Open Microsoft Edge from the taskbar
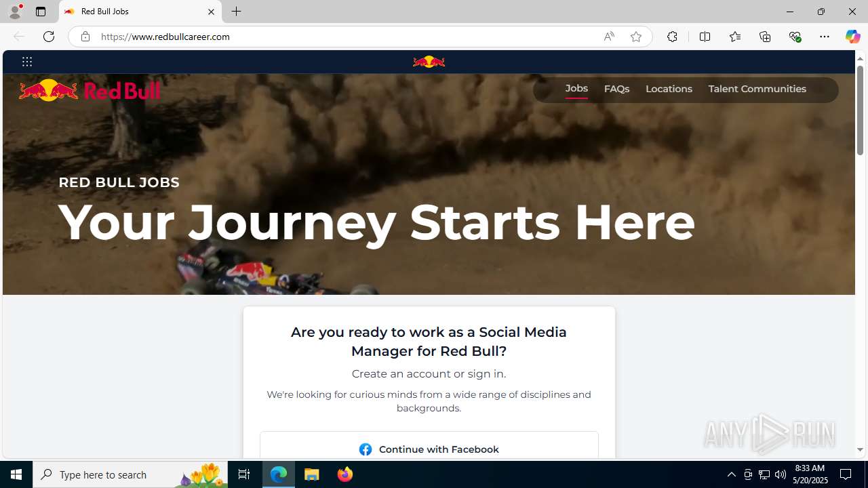Image resolution: width=868 pixels, height=488 pixels. point(279,474)
